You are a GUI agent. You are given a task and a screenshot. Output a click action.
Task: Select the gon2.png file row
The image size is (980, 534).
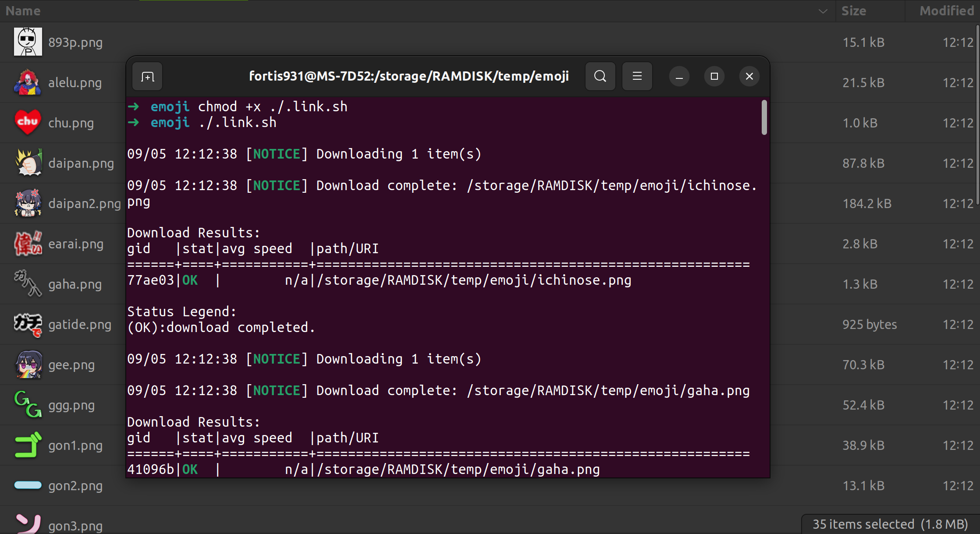[75, 485]
